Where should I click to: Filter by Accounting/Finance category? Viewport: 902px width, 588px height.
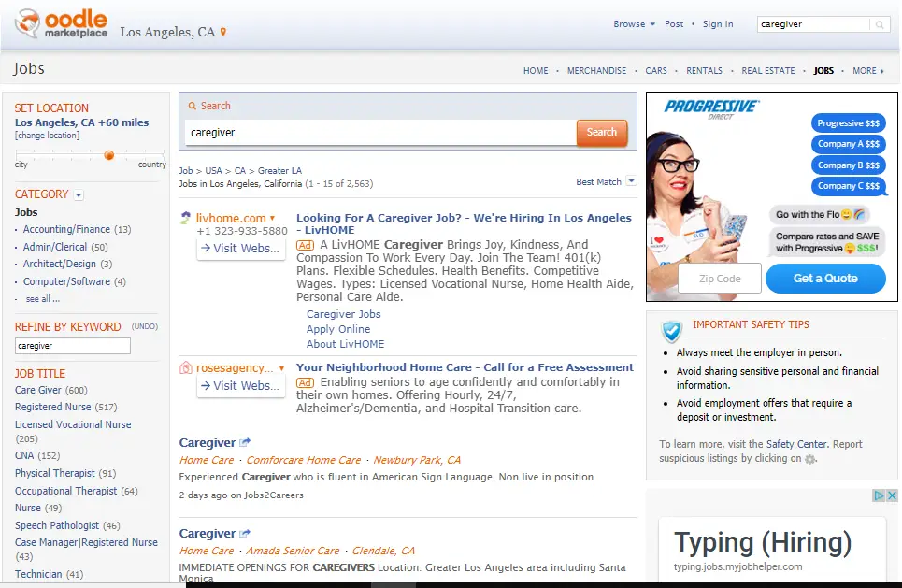click(66, 230)
